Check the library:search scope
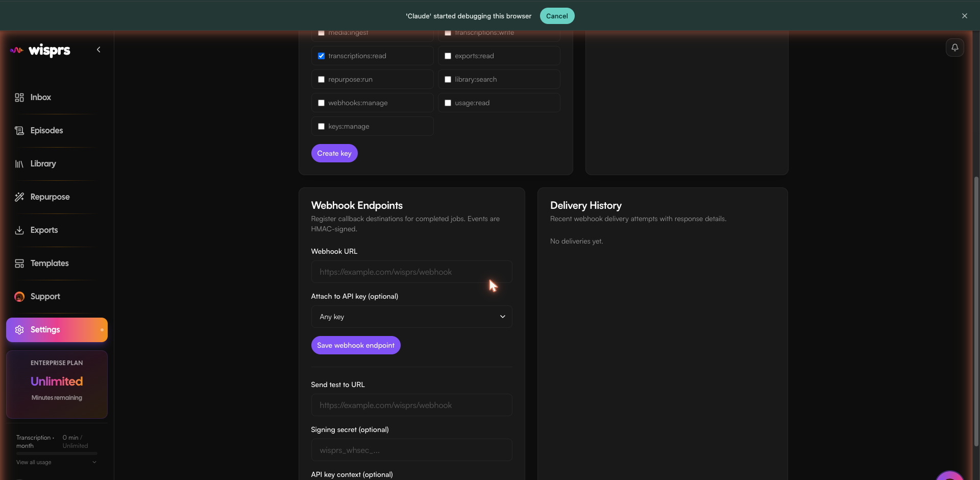The image size is (980, 480). (x=448, y=80)
